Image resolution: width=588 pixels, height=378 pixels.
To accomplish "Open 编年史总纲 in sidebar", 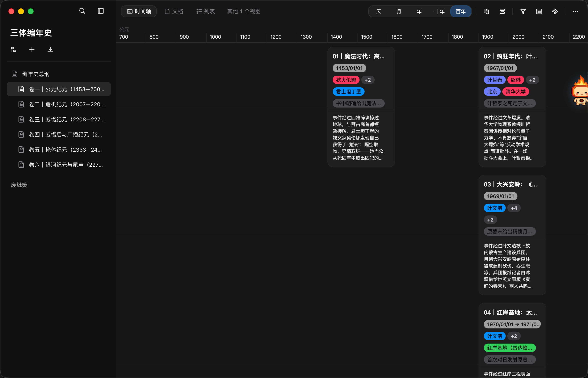I will click(59, 74).
